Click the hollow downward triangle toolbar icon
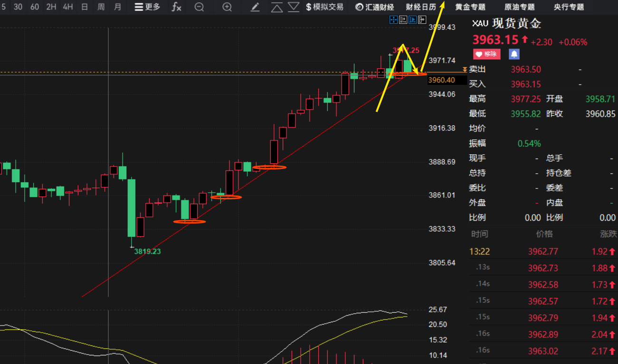 click(x=294, y=7)
